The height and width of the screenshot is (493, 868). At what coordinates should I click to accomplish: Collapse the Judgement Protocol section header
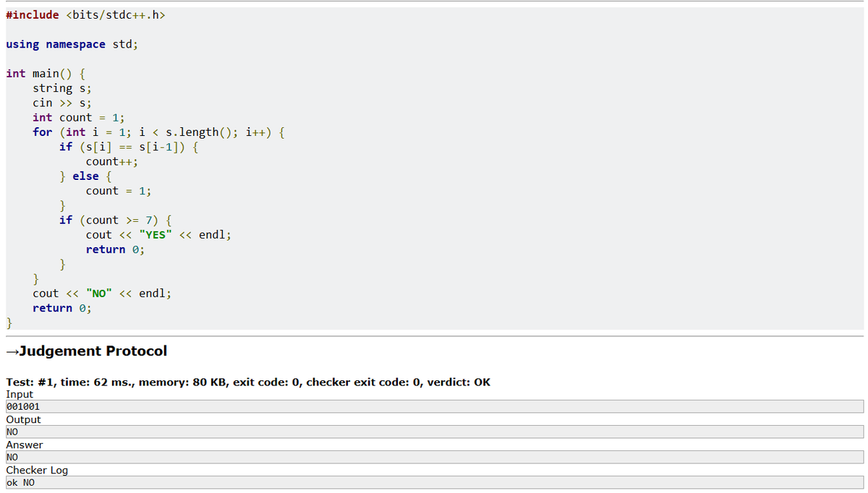86,351
